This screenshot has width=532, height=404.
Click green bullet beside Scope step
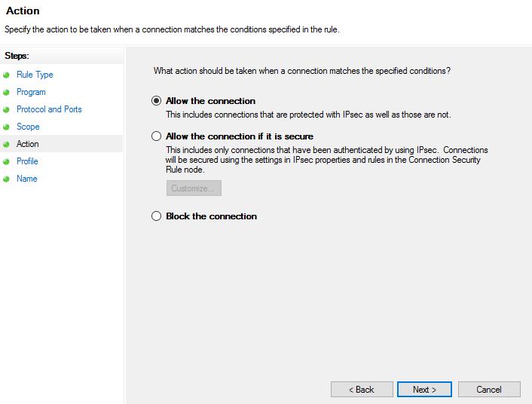tap(6, 127)
